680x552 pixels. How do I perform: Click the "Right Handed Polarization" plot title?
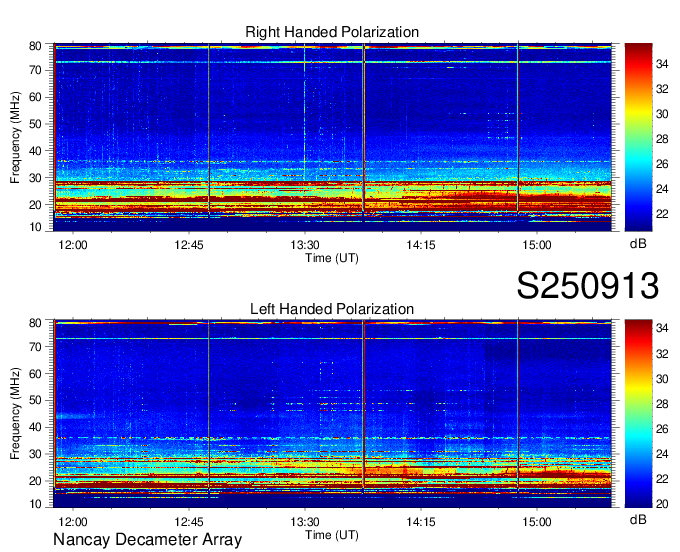point(332,33)
